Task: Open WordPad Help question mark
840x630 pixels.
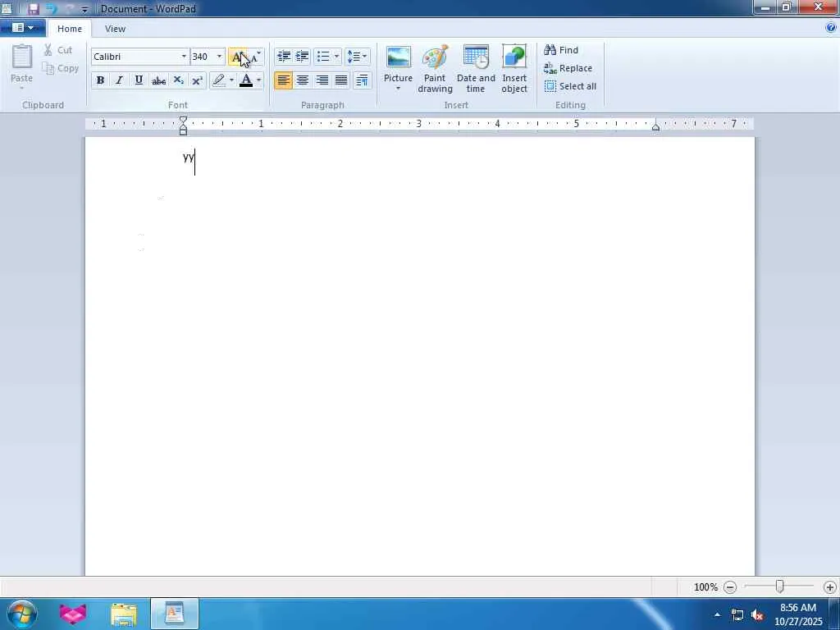Action: coord(831,28)
